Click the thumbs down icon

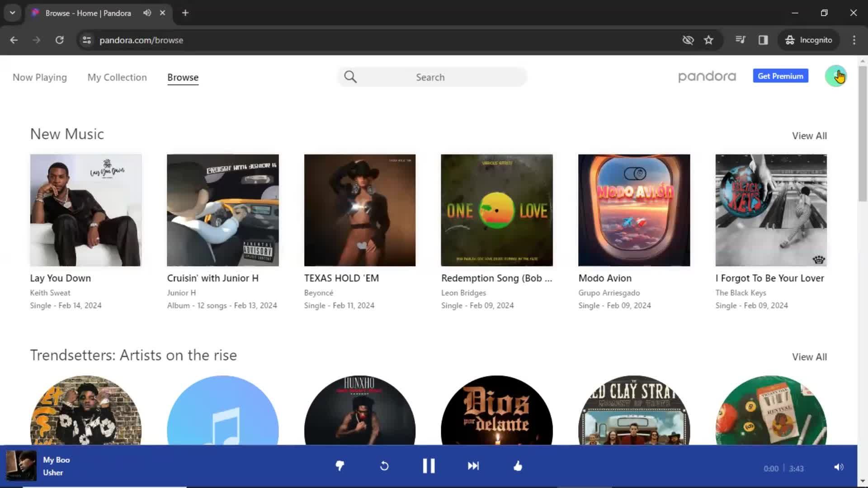tap(339, 466)
